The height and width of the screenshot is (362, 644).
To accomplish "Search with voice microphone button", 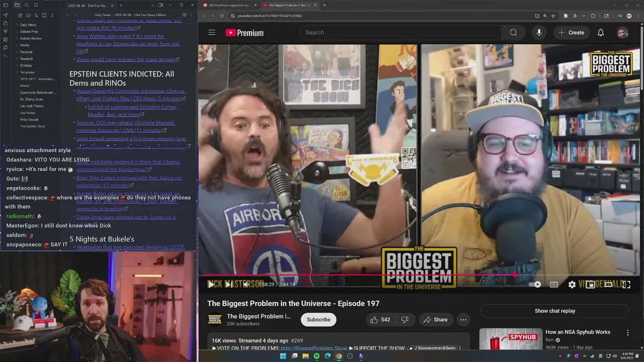I will coord(539,33).
